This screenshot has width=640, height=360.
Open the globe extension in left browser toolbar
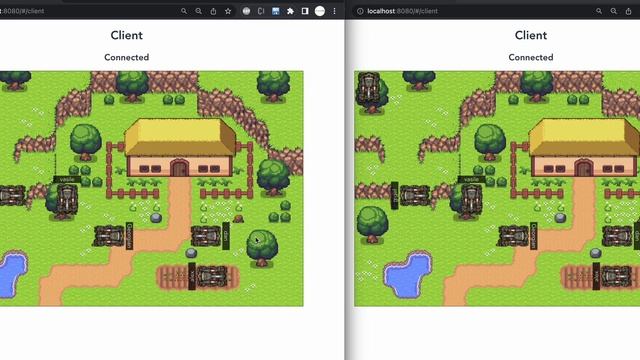(246, 11)
